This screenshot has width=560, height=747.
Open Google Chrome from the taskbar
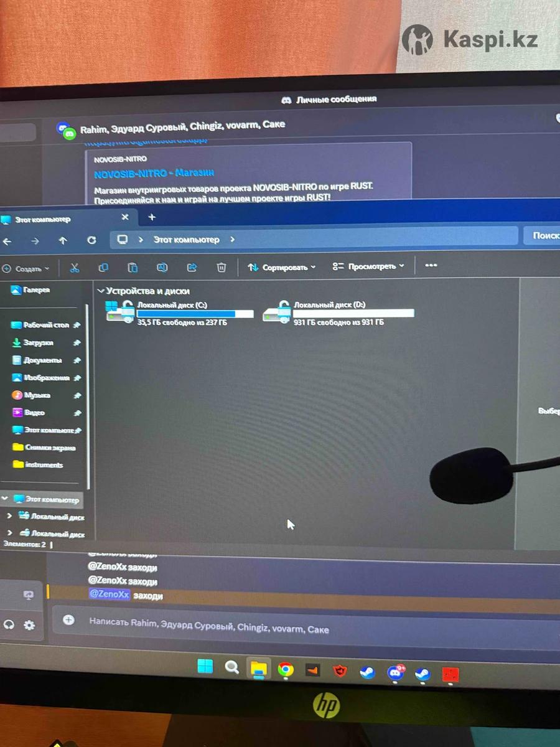pos(286,669)
